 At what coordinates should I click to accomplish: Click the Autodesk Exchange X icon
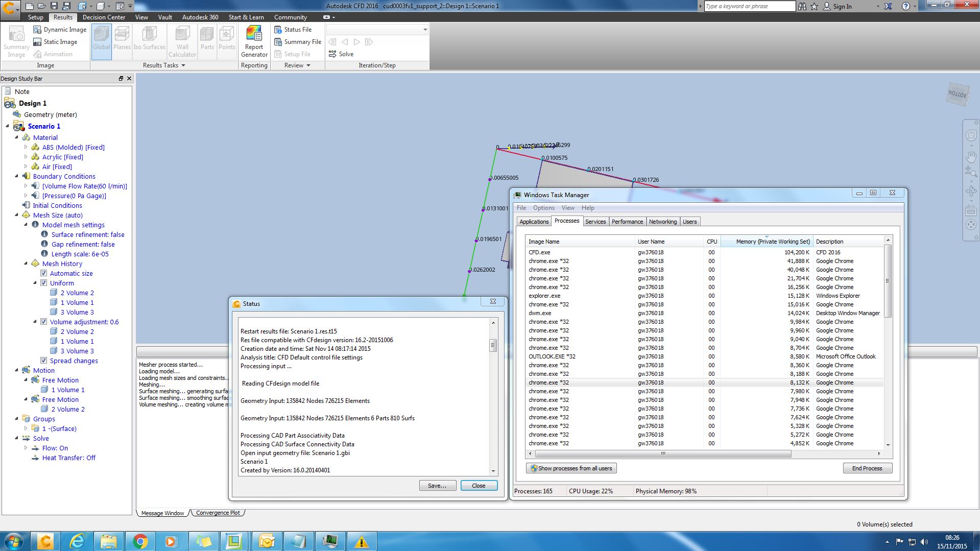tap(888, 6)
